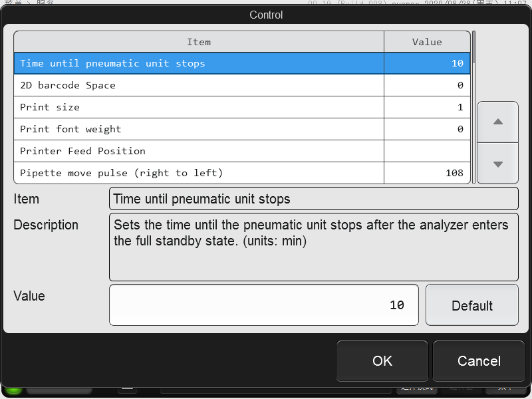Pick Pipette move pulse (right to left)
This screenshot has width=532, height=399.
point(199,173)
